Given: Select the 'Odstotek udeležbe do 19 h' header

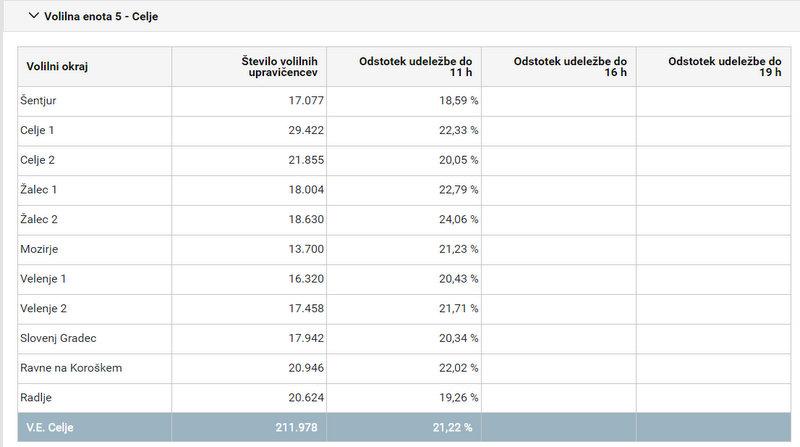Looking at the screenshot, I should 724,67.
